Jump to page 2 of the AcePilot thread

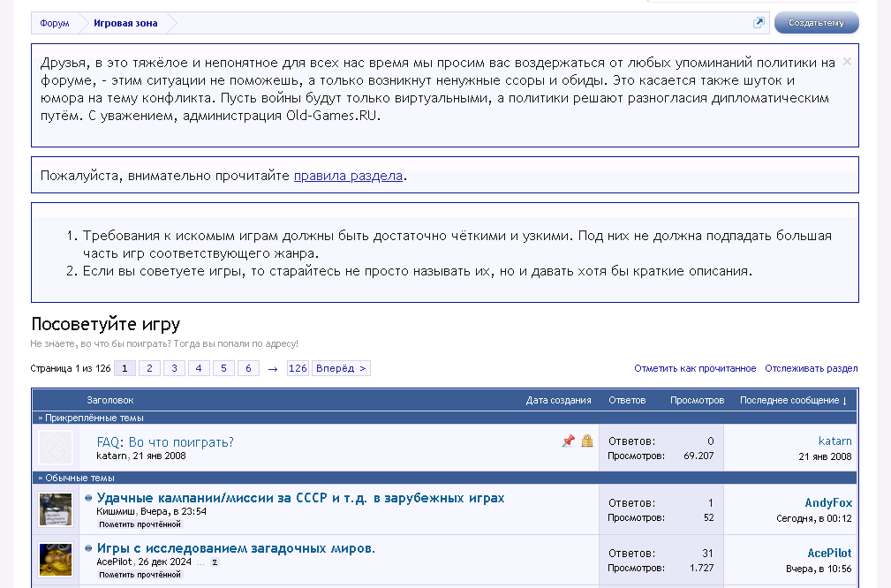pyautogui.click(x=215, y=562)
